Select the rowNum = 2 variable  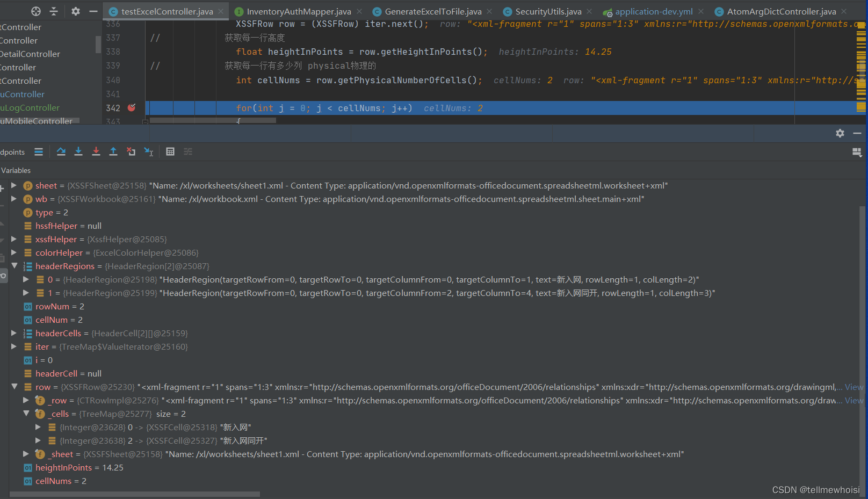point(60,306)
